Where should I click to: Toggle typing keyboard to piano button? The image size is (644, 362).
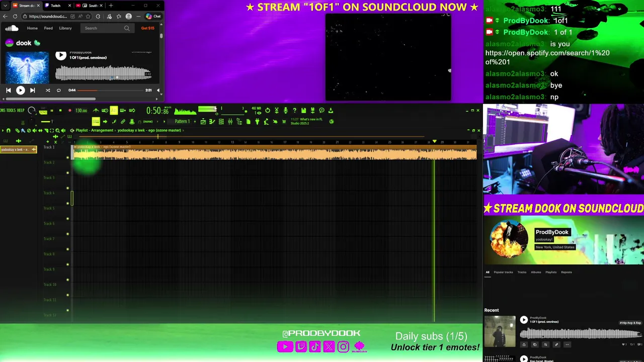click(96, 121)
